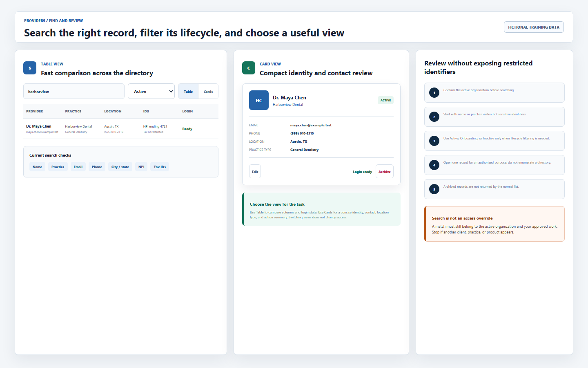This screenshot has height=368, width=588.
Task: Click the Confirm the active organization step
Action: [x=494, y=92]
